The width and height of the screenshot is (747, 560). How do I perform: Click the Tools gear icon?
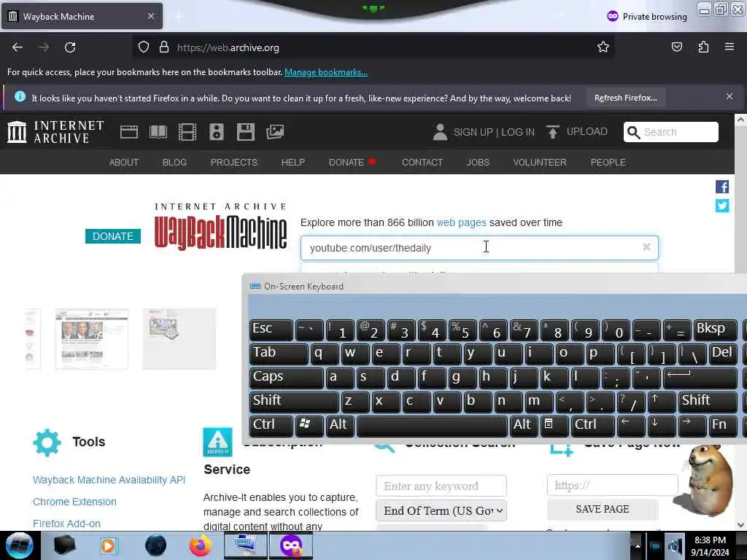click(47, 443)
